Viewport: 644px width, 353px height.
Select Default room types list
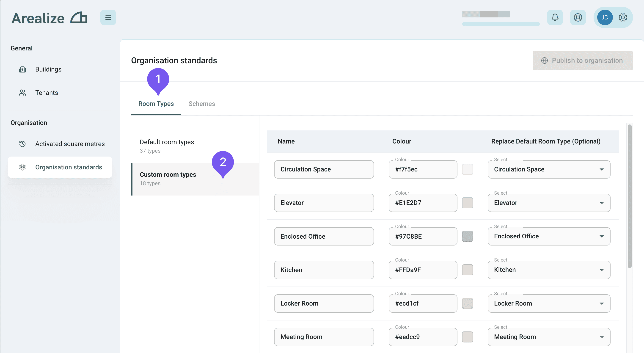click(195, 146)
